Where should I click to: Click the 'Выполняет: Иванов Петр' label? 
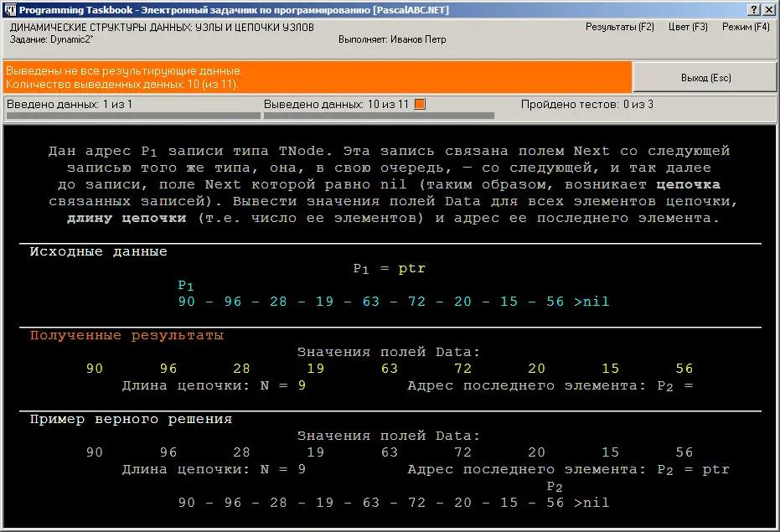click(x=392, y=39)
